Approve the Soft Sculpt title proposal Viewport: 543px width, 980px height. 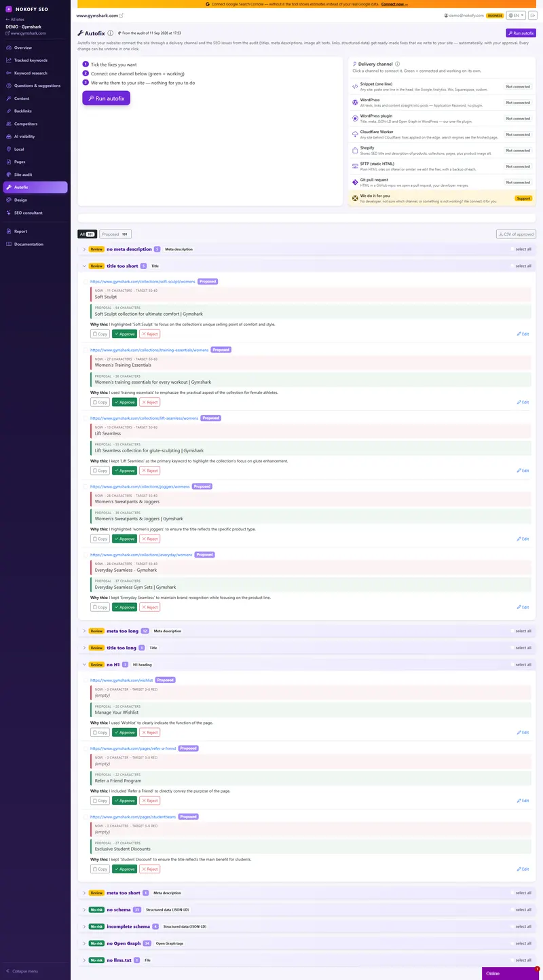[x=124, y=334]
